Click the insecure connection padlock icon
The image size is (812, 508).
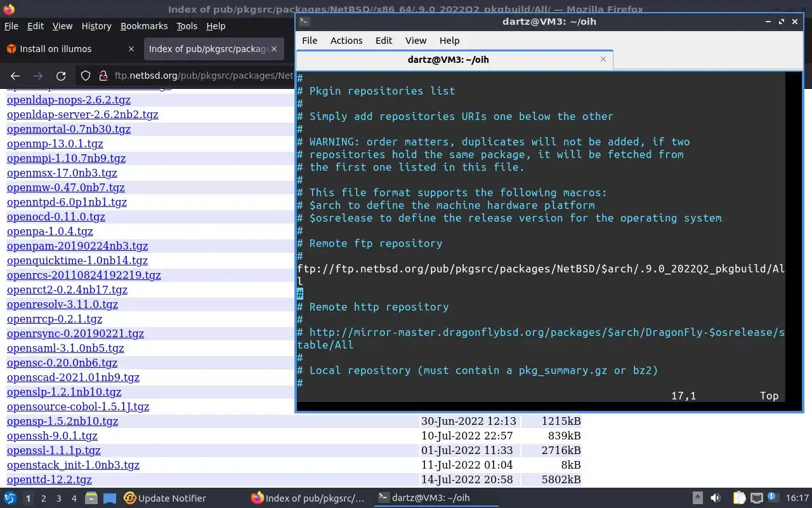pyautogui.click(x=103, y=76)
